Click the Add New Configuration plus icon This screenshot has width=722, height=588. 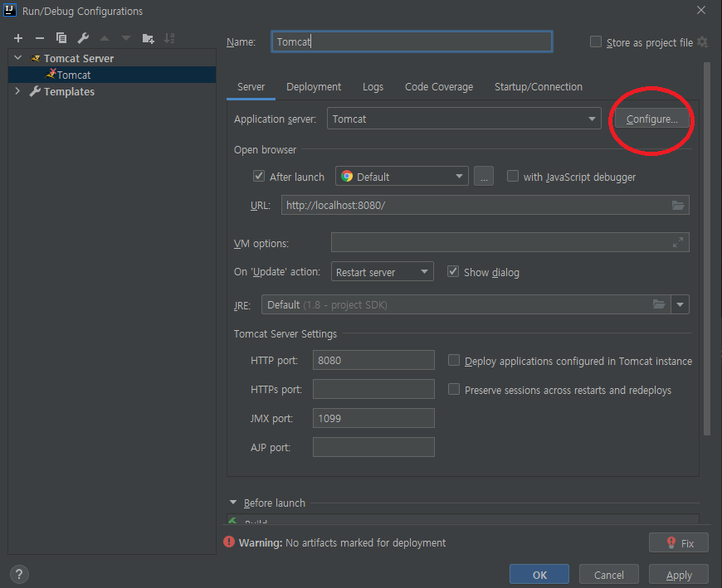point(18,38)
